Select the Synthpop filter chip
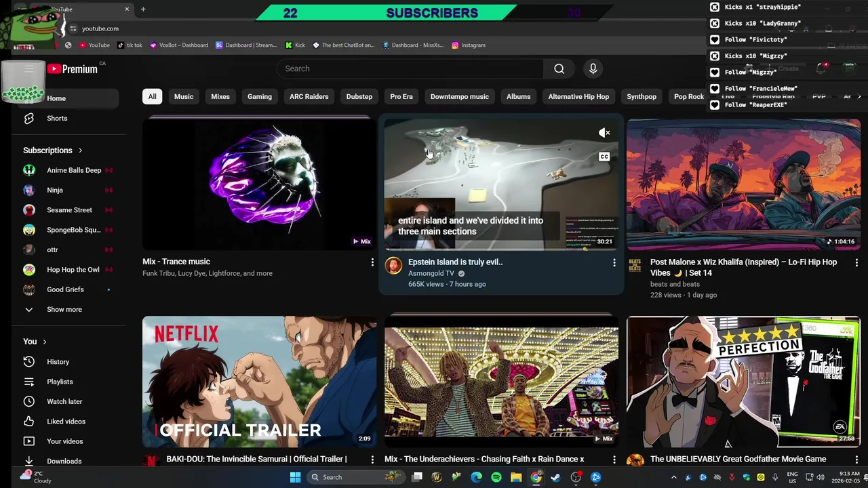This screenshot has width=868, height=488. click(641, 96)
